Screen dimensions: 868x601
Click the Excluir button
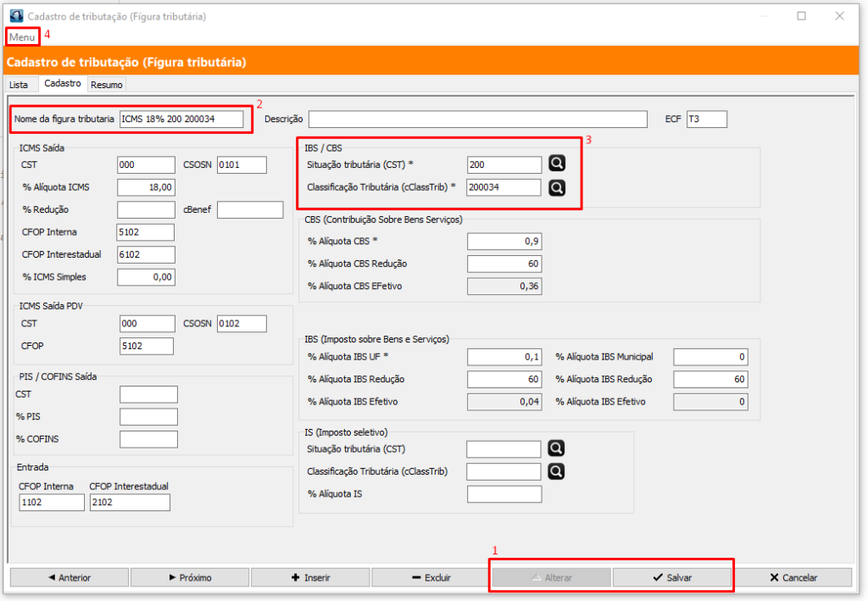click(x=430, y=577)
